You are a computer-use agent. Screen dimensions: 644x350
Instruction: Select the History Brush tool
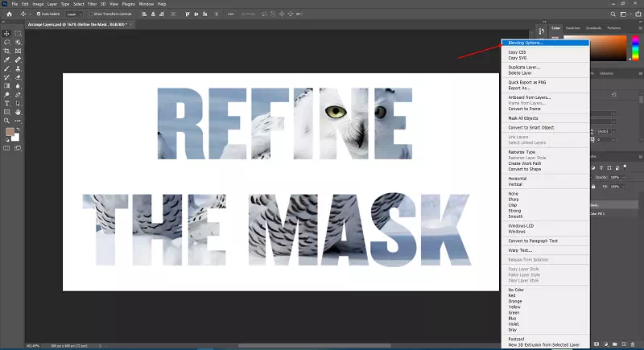(x=6, y=77)
